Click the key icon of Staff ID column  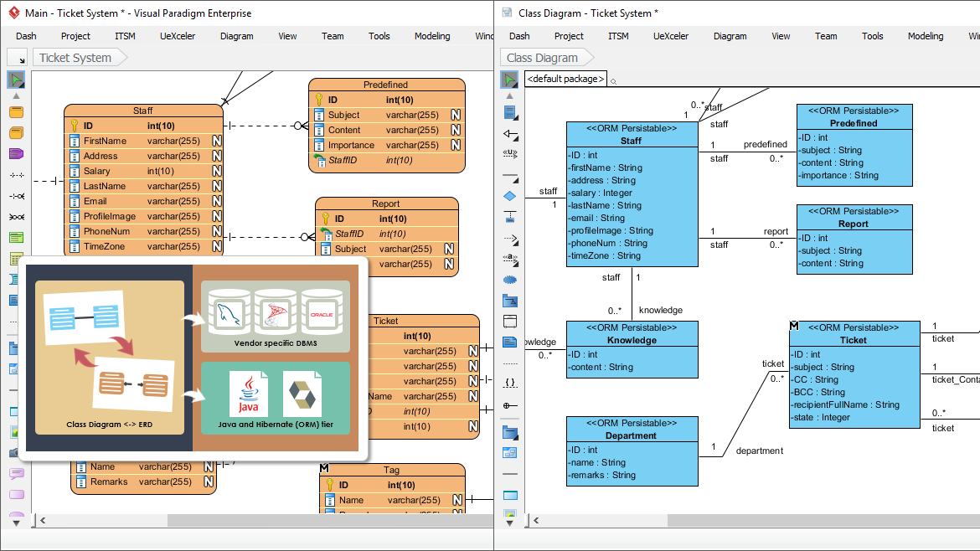tap(75, 126)
